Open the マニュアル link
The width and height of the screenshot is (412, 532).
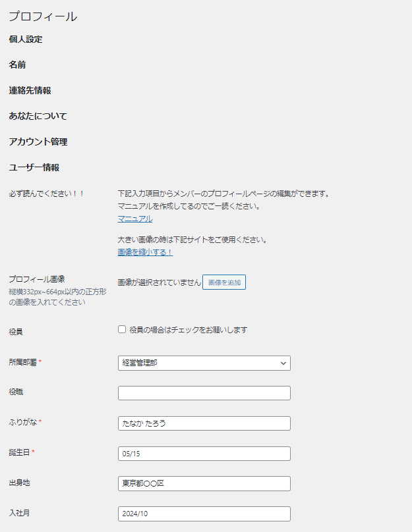[135, 219]
